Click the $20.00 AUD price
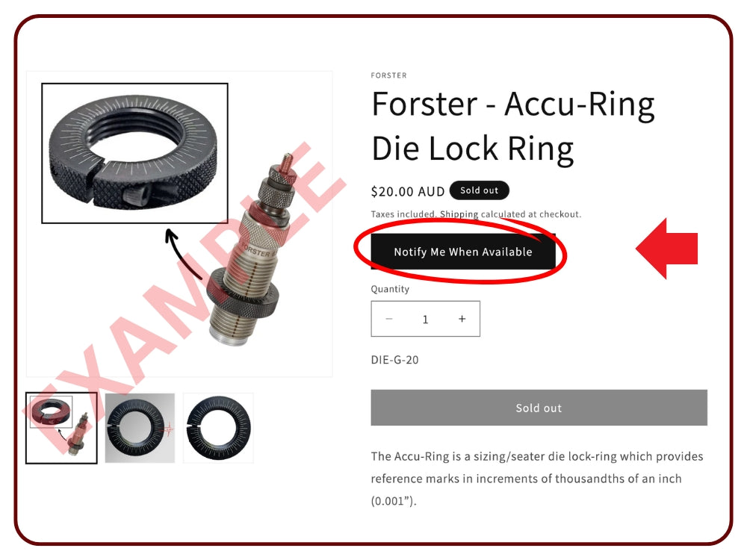Viewport: 747px width, 560px height. tap(408, 191)
